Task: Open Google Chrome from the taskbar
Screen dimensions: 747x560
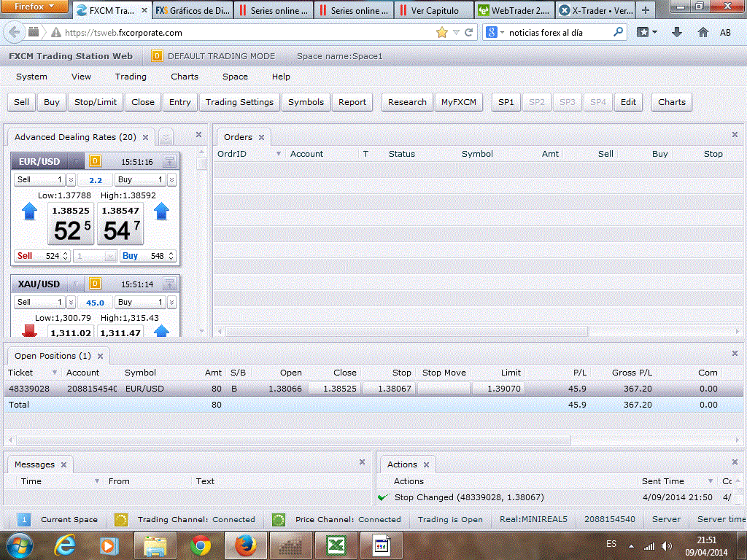Action: coord(201,545)
